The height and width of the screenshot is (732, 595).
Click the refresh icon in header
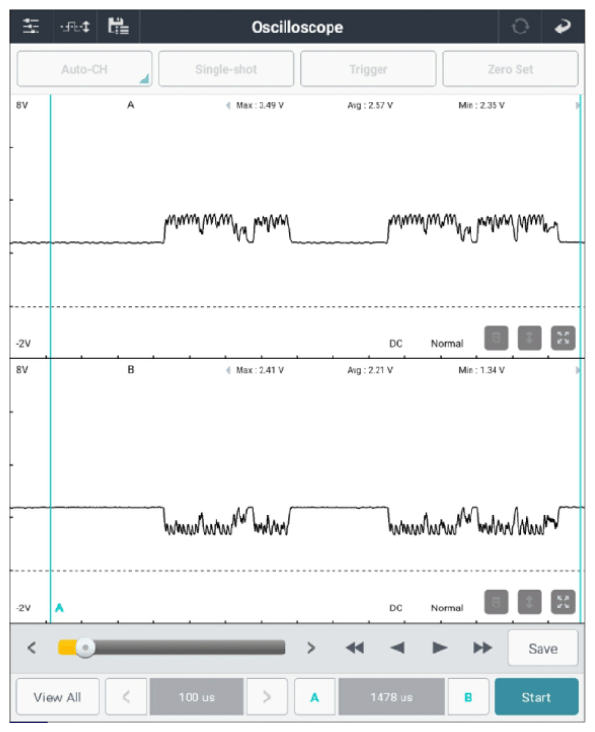(520, 27)
